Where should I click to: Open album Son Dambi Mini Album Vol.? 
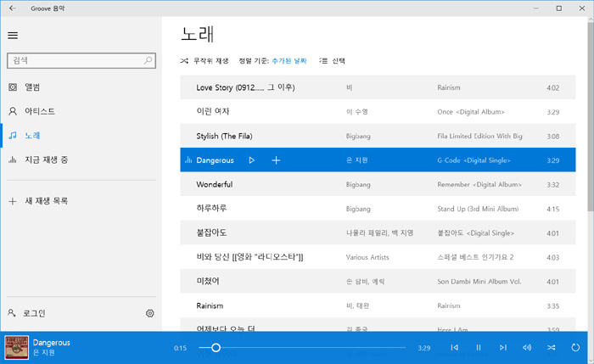coord(479,282)
